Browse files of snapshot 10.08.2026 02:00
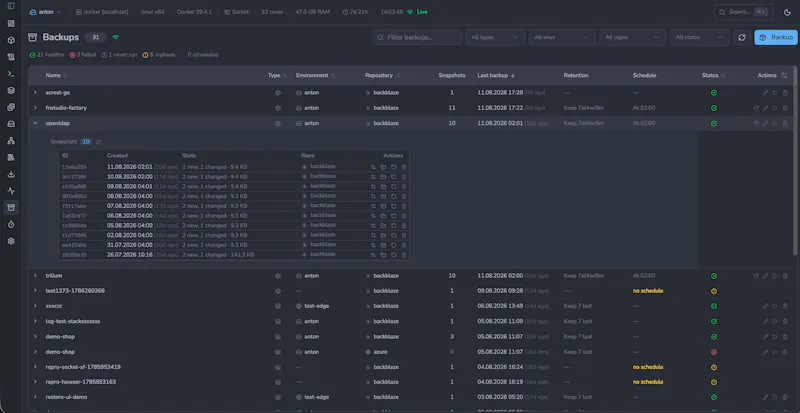 click(383, 177)
